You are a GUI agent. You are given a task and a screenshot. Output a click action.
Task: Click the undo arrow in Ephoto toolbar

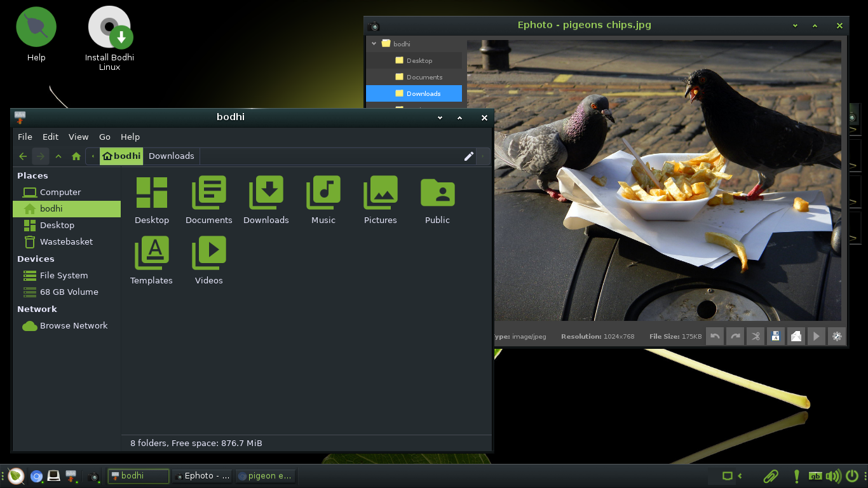coord(715,336)
